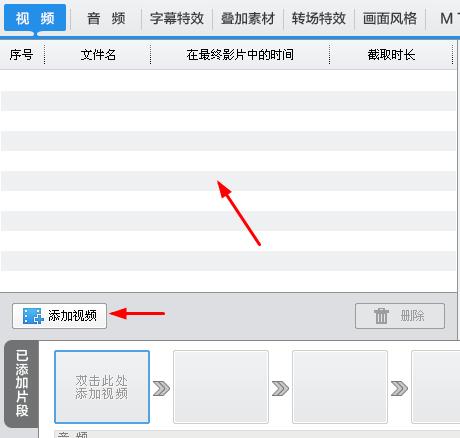The image size is (460, 438).
Task: Switch to the 视频 tab
Action: (35, 18)
